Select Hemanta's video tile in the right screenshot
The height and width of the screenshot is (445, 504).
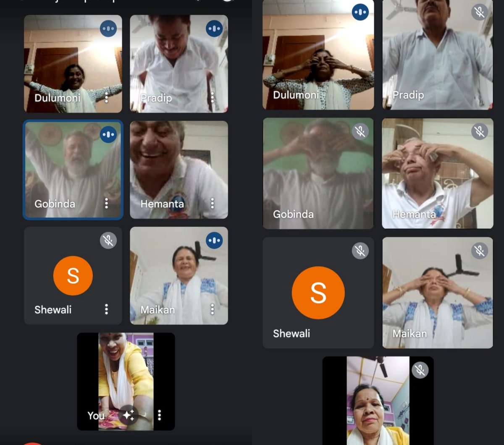point(438,173)
